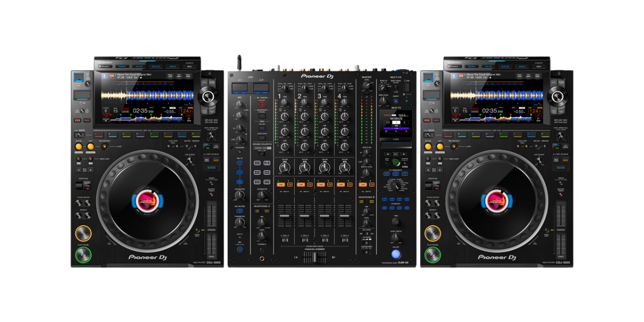
Task: Toggle channel 1 headphone CUE A button
Action: tap(280, 185)
